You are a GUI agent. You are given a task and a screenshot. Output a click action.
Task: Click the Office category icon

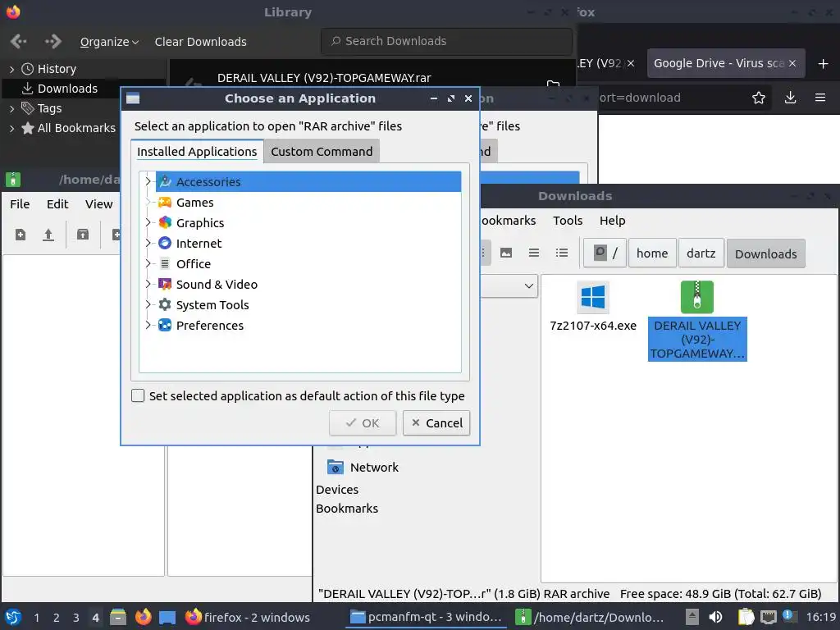pos(165,263)
